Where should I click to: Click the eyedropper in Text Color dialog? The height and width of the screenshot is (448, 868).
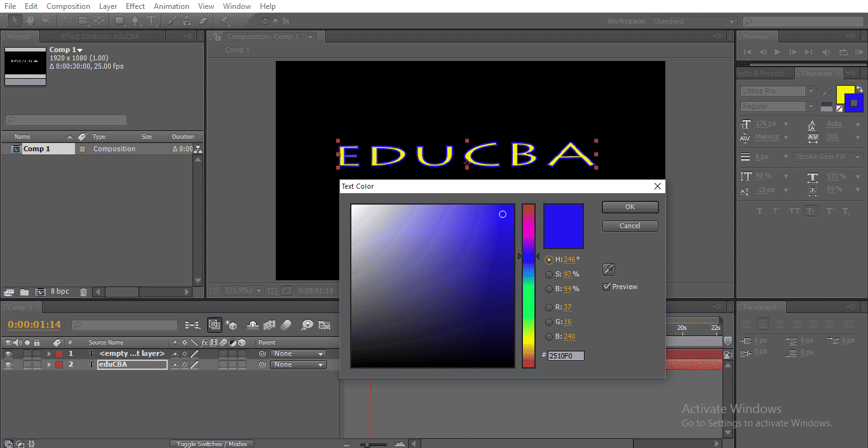[x=608, y=269]
